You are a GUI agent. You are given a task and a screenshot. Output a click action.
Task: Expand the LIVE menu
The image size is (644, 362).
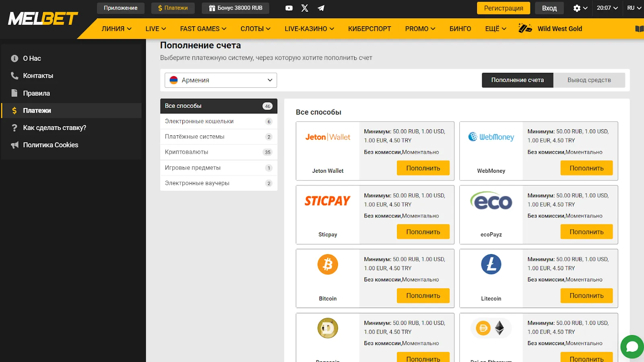(x=156, y=29)
